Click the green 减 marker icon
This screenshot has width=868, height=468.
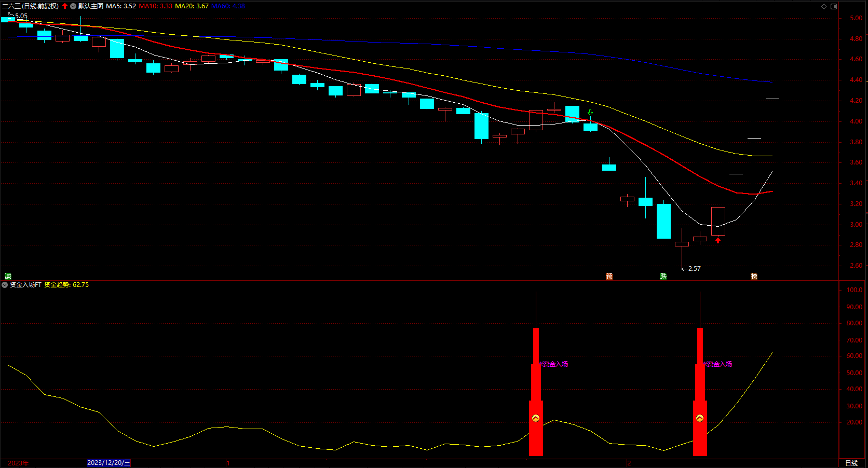[8, 276]
